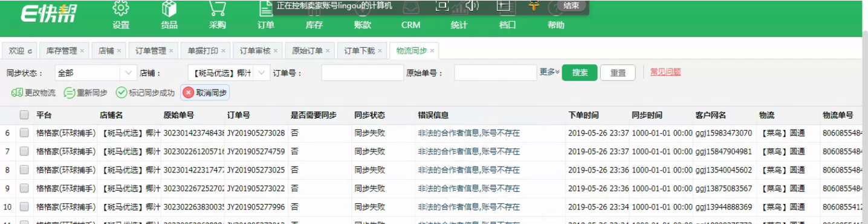
Task: Click 标记同步成功 toolbar button
Action: tap(145, 93)
